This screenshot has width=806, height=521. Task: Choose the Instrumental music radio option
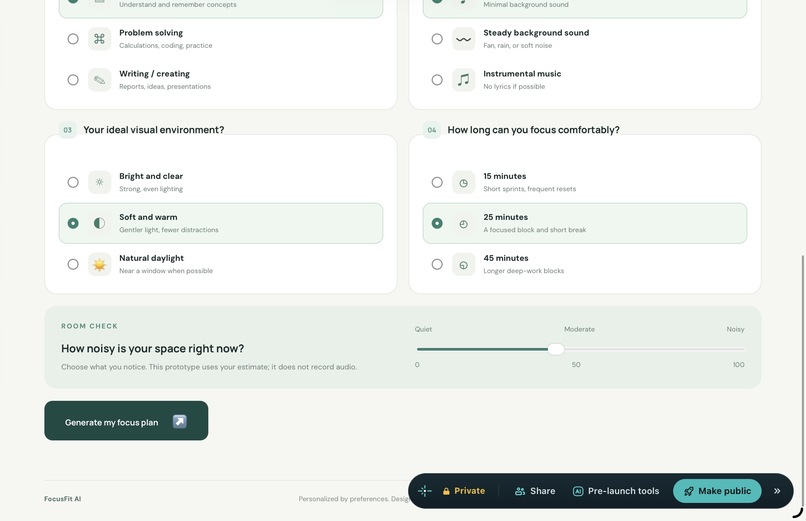pos(437,80)
